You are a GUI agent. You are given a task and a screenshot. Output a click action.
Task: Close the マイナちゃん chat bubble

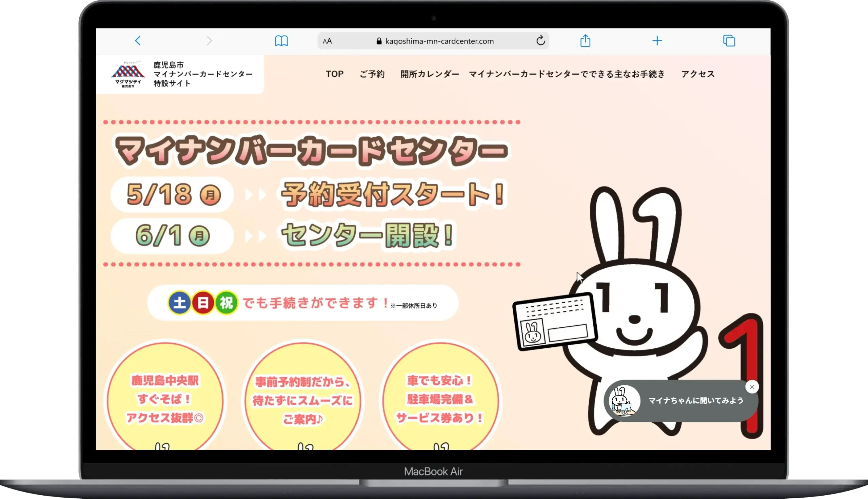pyautogui.click(x=752, y=387)
